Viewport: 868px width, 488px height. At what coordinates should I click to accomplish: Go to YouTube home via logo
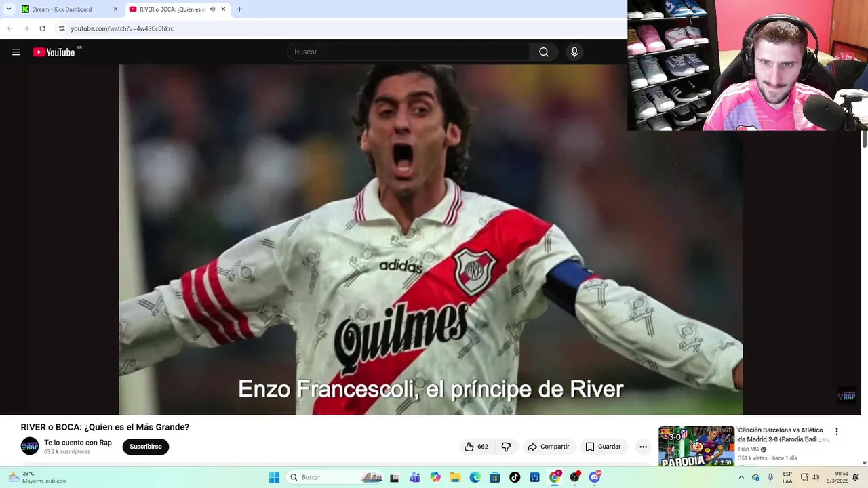(54, 52)
